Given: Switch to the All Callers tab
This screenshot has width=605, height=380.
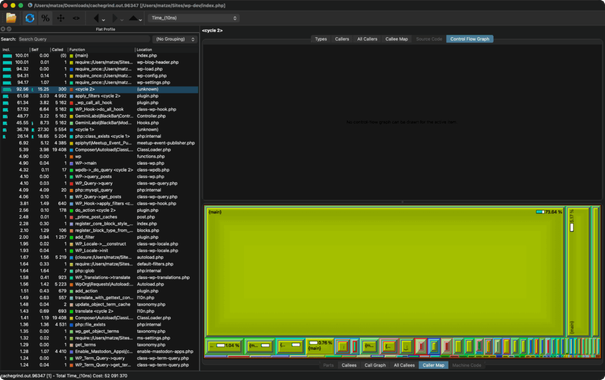Looking at the screenshot, I should 367,39.
